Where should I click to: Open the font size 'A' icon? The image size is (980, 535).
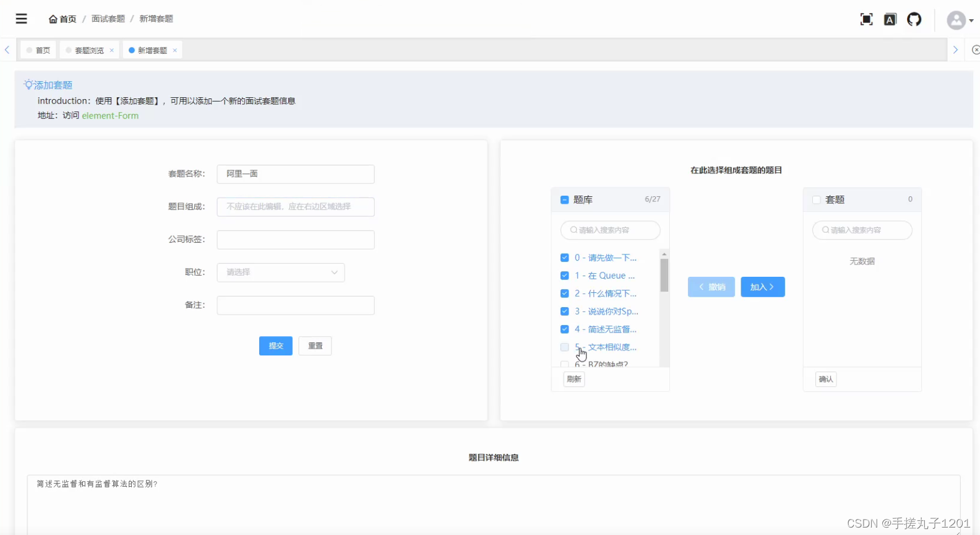click(890, 19)
